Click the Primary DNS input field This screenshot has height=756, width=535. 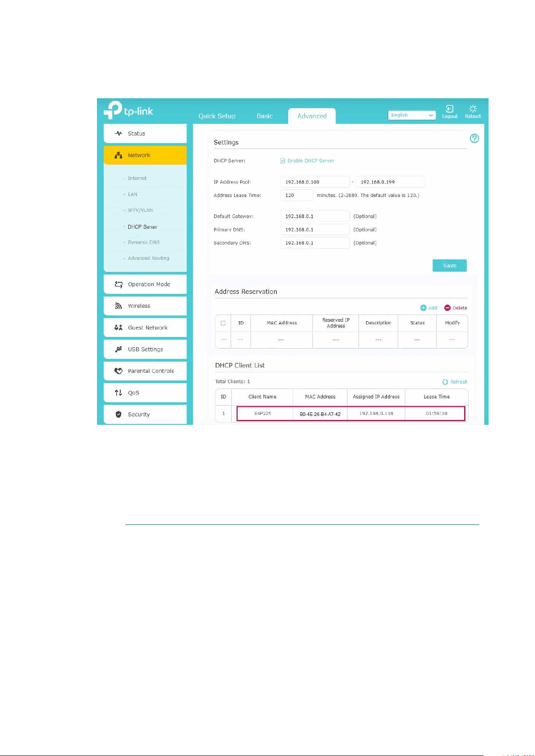click(315, 229)
